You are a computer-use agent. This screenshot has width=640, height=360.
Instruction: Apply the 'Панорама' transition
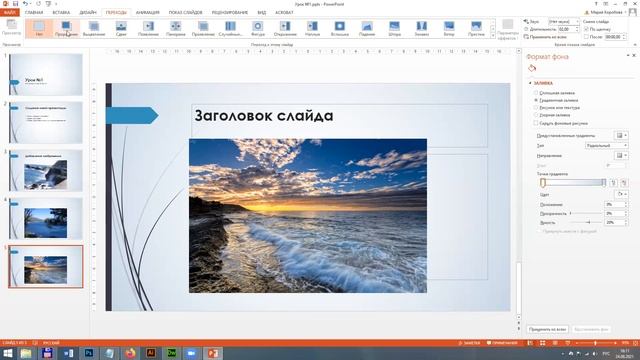[176, 29]
